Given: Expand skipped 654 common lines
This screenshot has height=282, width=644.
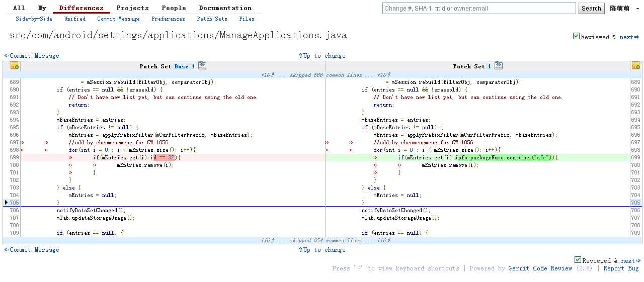Looking at the screenshot, I should pyautogui.click(x=325, y=240).
